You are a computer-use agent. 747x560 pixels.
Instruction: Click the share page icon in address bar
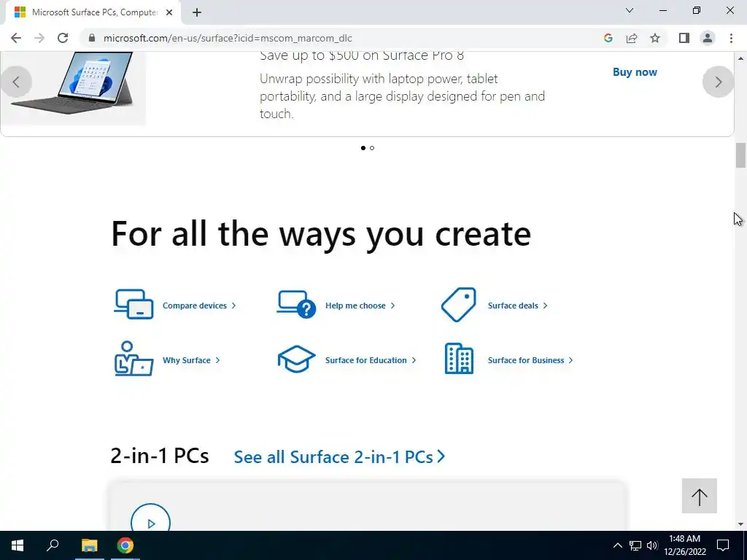(x=632, y=38)
